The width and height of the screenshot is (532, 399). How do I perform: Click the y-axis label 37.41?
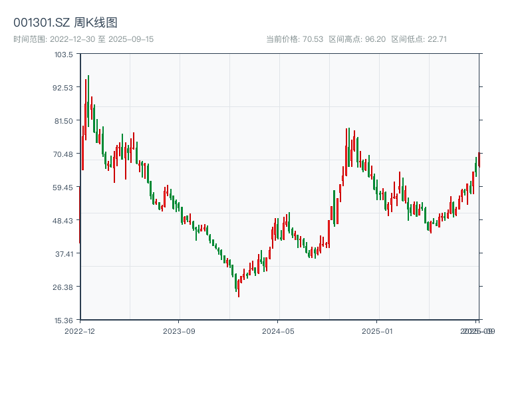click(64, 254)
